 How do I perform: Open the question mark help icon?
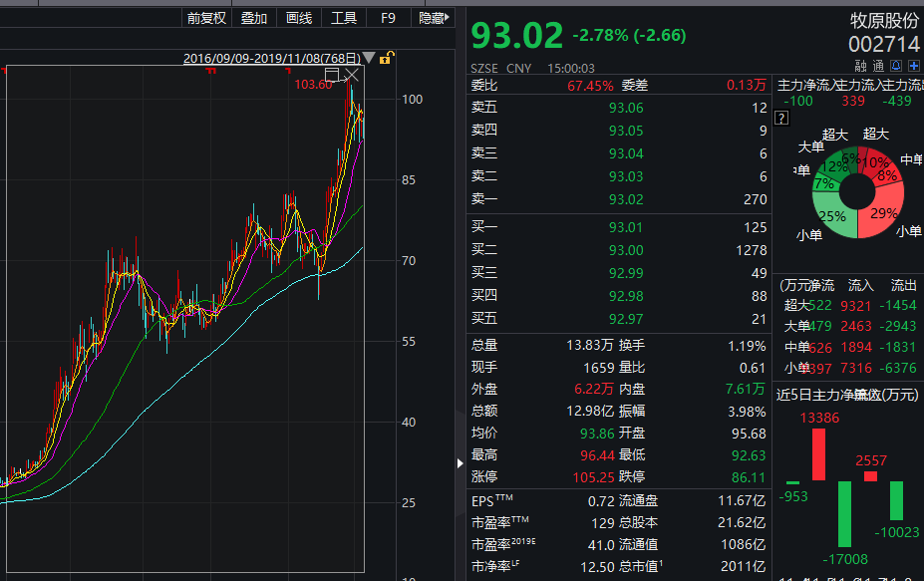[x=782, y=119]
